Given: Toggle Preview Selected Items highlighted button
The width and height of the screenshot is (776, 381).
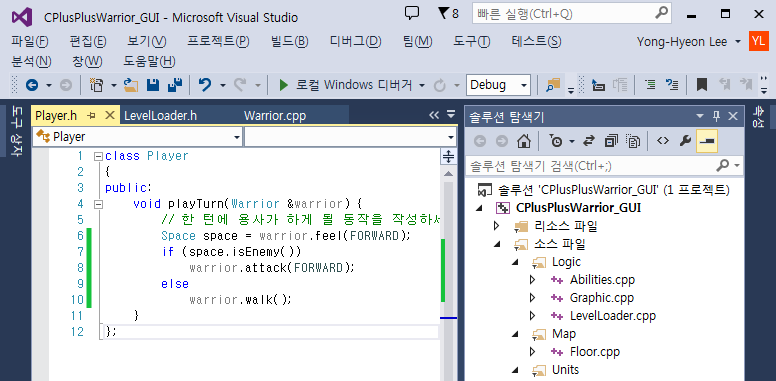Looking at the screenshot, I should pyautogui.click(x=707, y=142).
